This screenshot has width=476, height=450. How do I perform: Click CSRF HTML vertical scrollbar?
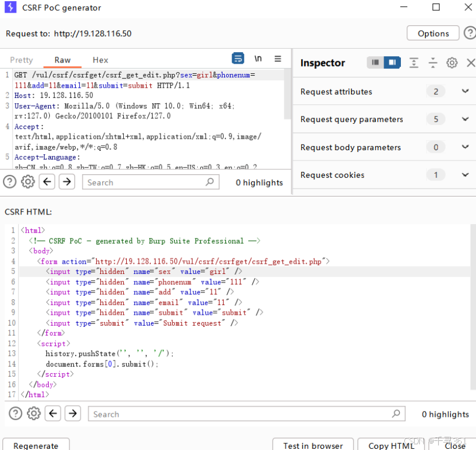(473, 307)
